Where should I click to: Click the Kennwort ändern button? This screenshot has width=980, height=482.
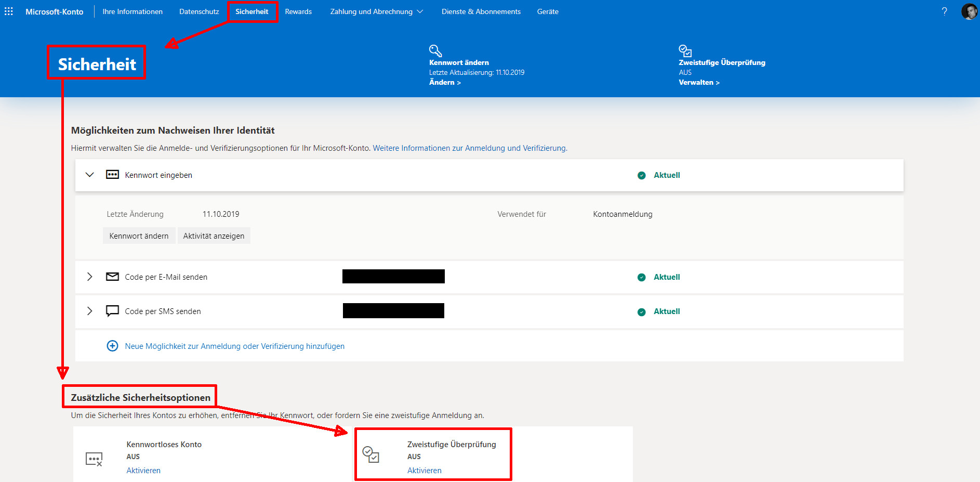(139, 236)
